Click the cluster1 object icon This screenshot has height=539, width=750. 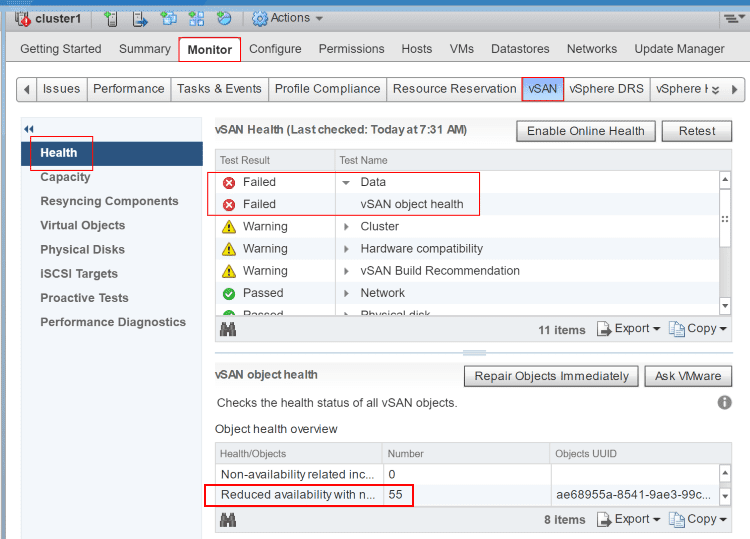pyautogui.click(x=22, y=19)
